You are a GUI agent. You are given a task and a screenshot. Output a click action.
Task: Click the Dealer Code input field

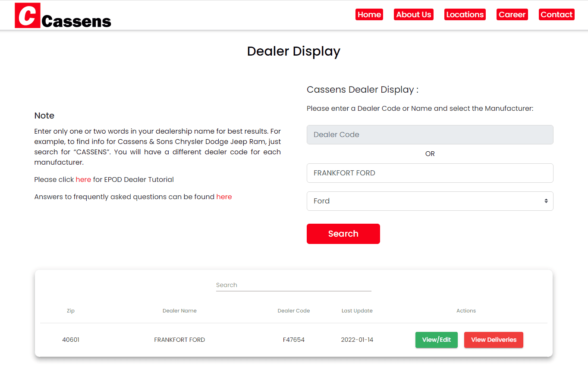[x=430, y=134]
